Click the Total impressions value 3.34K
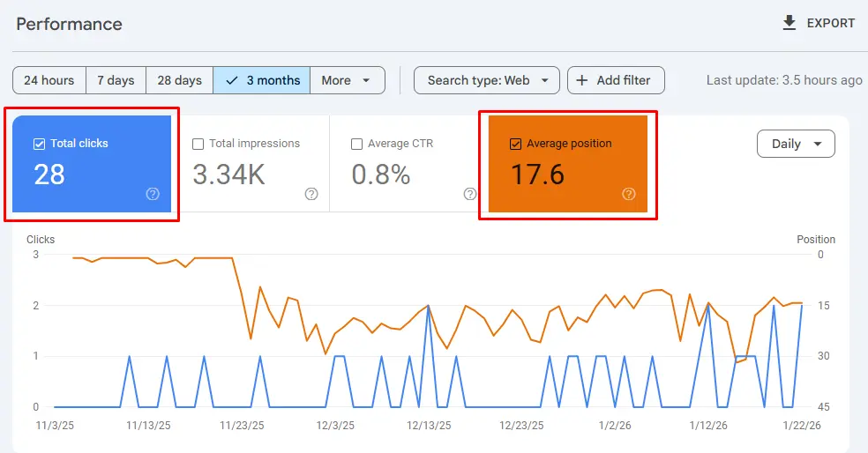 (228, 175)
